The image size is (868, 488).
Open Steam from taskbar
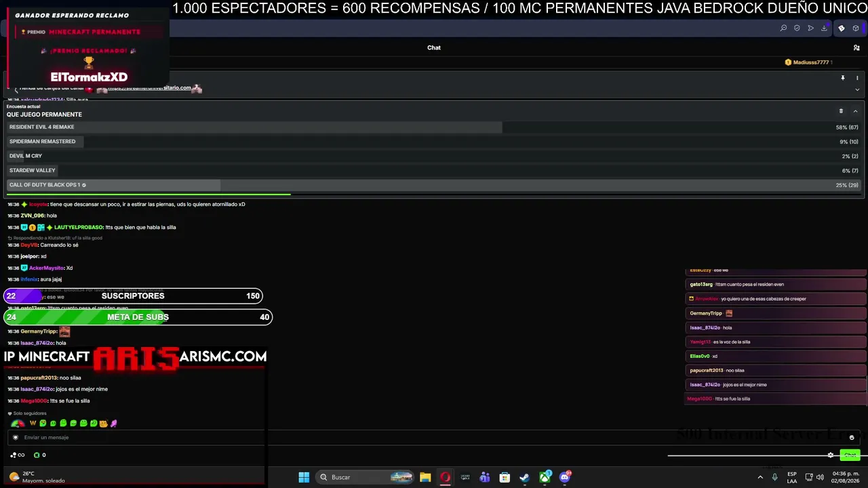(524, 477)
